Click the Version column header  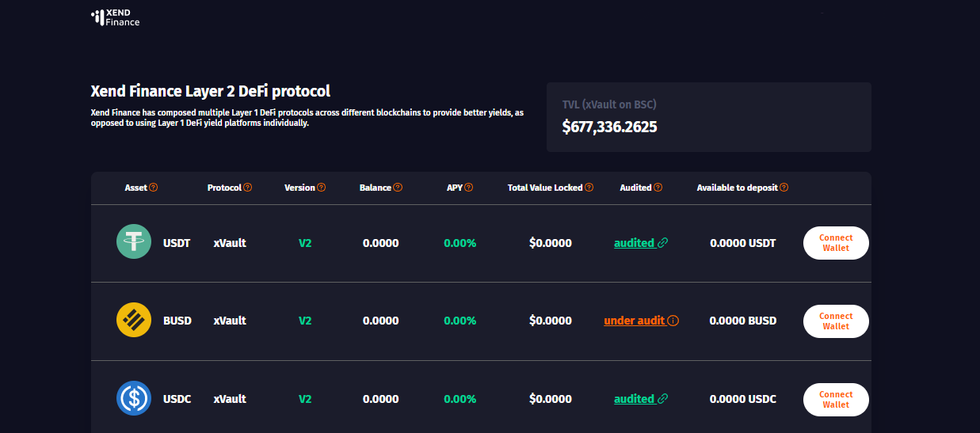[300, 188]
